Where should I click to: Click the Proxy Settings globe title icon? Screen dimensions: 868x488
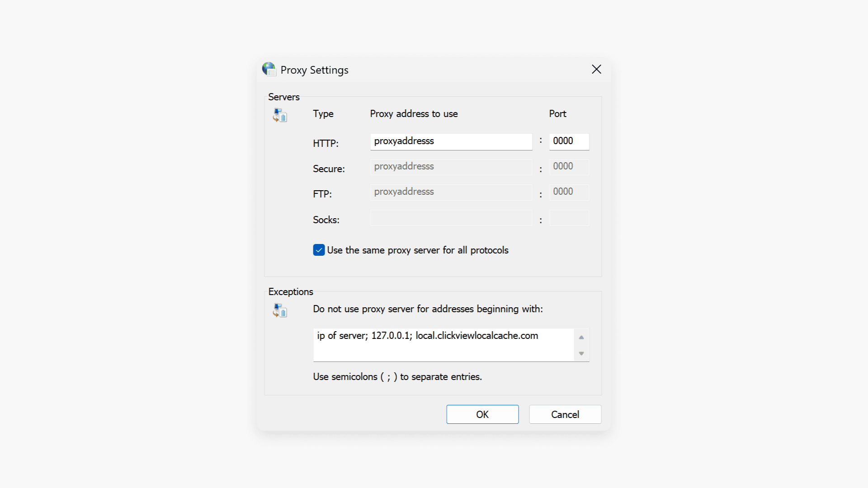click(269, 69)
